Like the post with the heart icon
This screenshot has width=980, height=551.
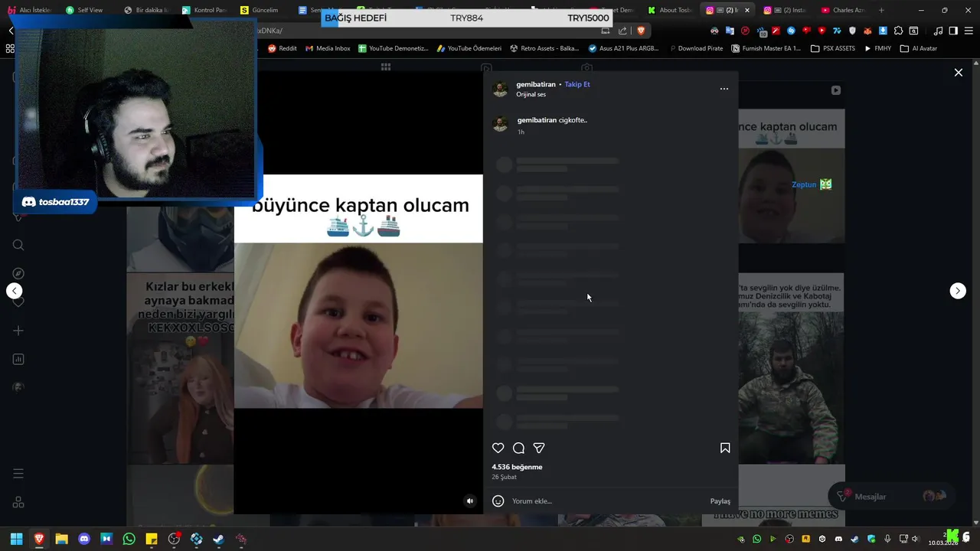(498, 448)
